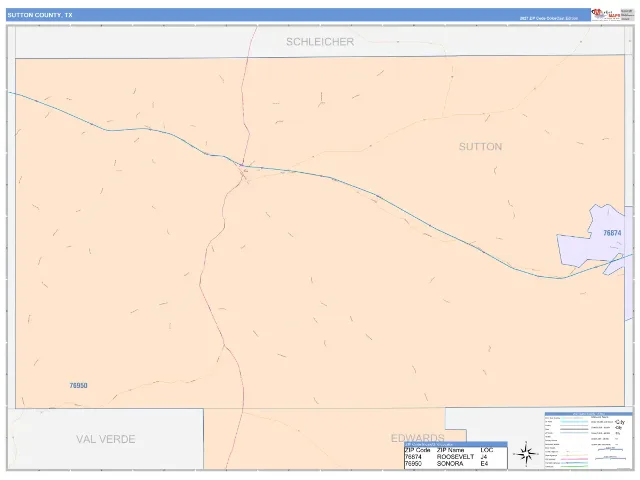The height and width of the screenshot is (480, 640).
Task: Click the 'ZIP Name' column header
Action: 450,450
